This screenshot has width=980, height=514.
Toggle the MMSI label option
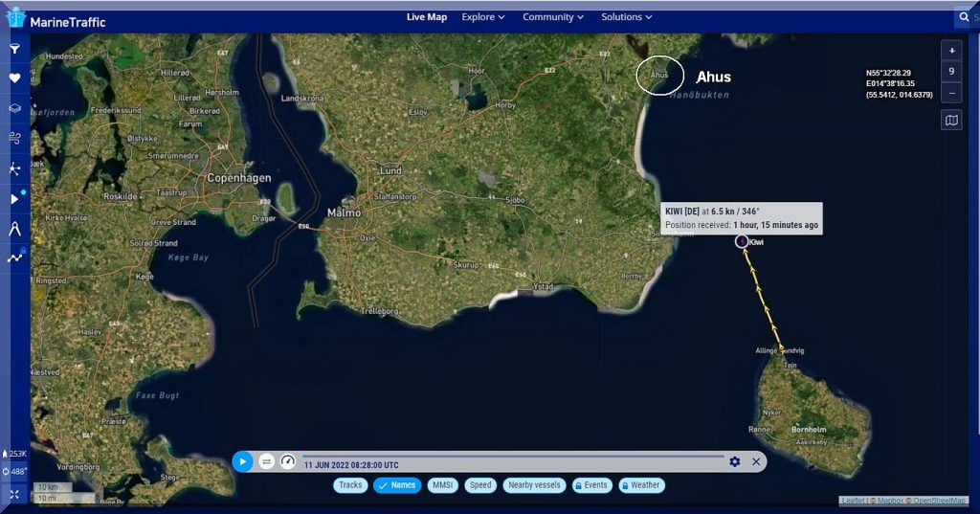[442, 485]
